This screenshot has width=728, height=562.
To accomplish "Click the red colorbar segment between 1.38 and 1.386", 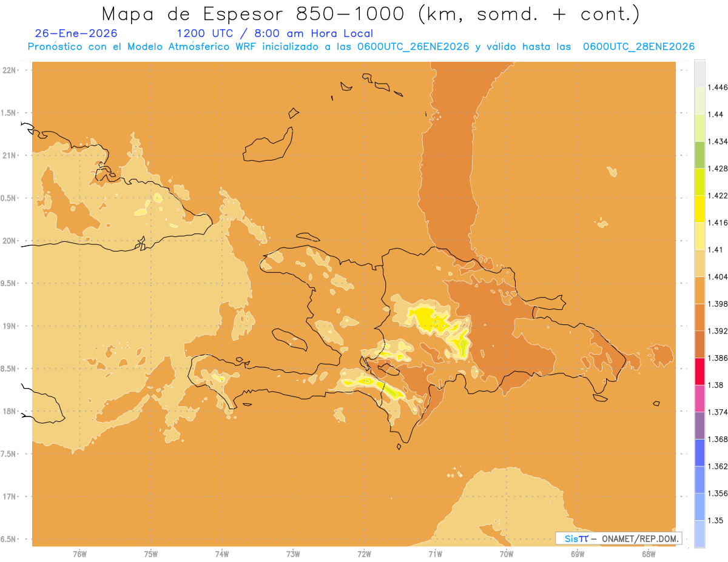I will pyautogui.click(x=699, y=372).
